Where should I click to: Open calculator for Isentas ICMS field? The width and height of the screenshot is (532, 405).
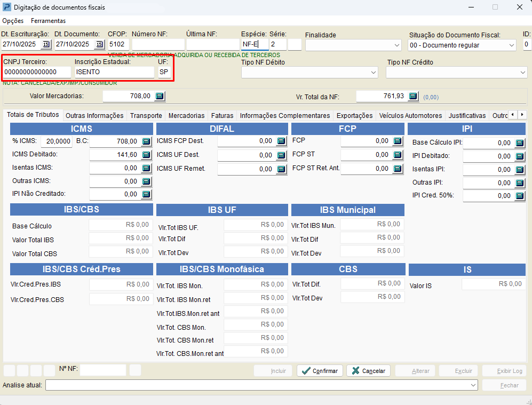(x=147, y=168)
